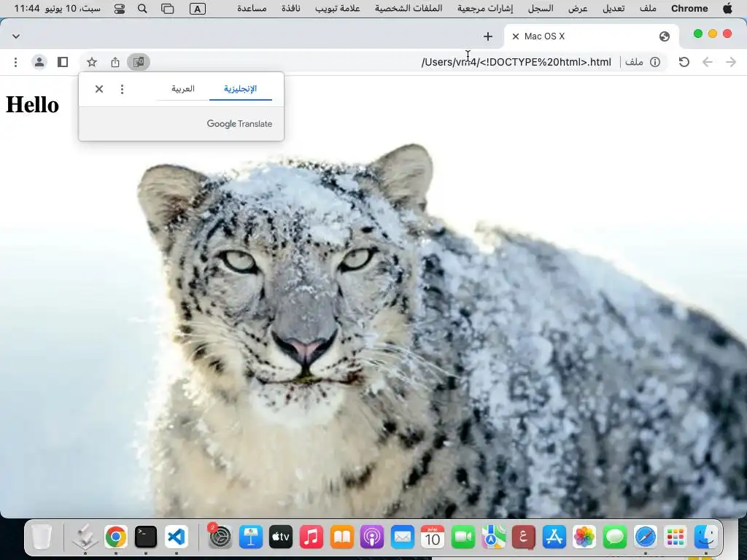The width and height of the screenshot is (747, 560).
Task: Launch Safari from the Dock
Action: tap(645, 537)
